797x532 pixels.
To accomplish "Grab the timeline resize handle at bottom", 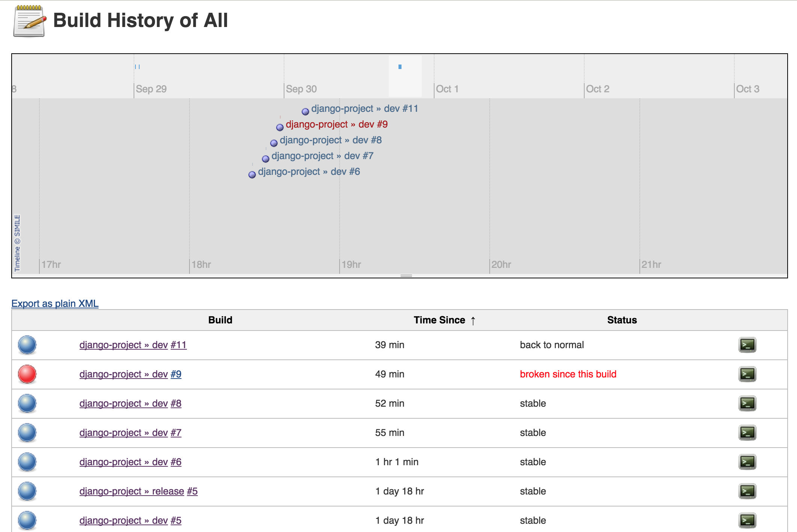I will click(x=406, y=276).
